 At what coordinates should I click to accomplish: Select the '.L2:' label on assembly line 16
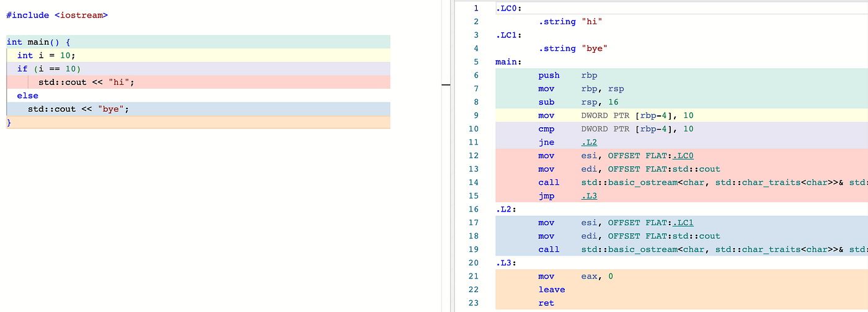(x=506, y=209)
